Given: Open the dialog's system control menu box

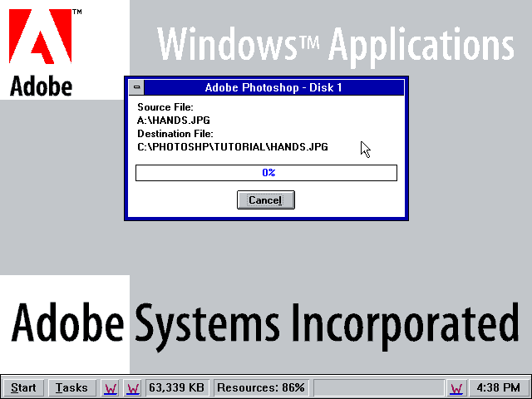Looking at the screenshot, I should 136,87.
